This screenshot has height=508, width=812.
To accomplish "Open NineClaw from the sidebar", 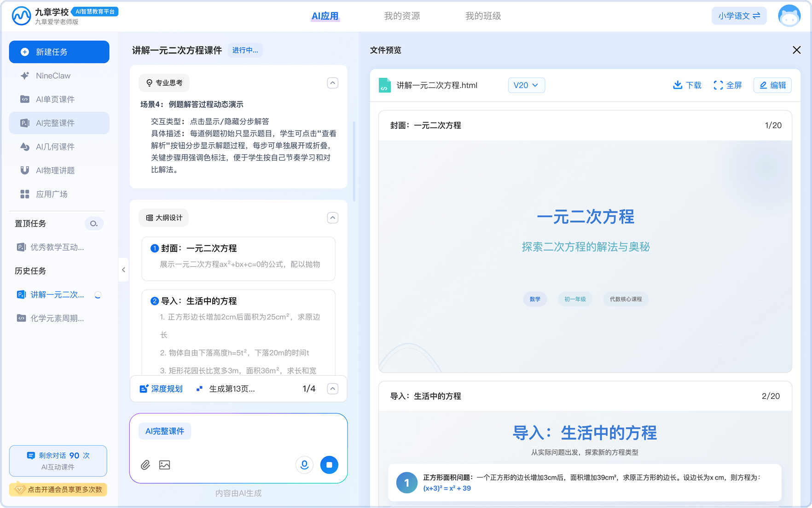I will 53,76.
